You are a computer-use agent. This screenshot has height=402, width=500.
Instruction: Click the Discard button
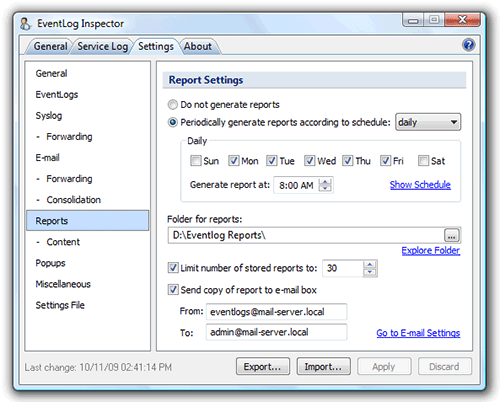click(x=445, y=367)
